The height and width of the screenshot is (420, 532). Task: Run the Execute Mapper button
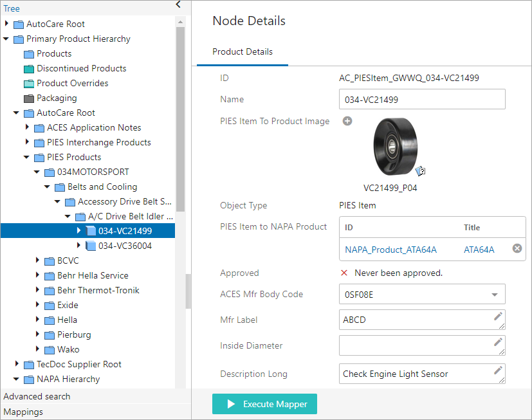click(x=264, y=404)
